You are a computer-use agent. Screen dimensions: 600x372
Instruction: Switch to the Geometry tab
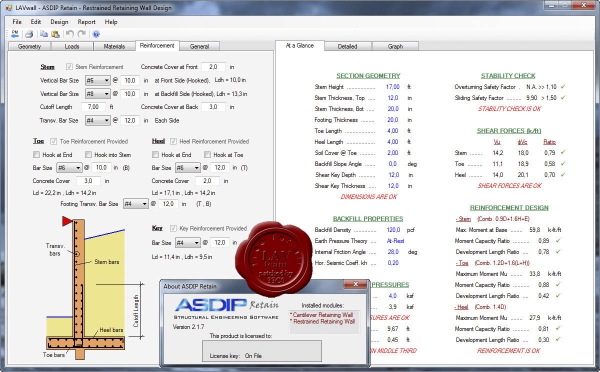(x=29, y=46)
